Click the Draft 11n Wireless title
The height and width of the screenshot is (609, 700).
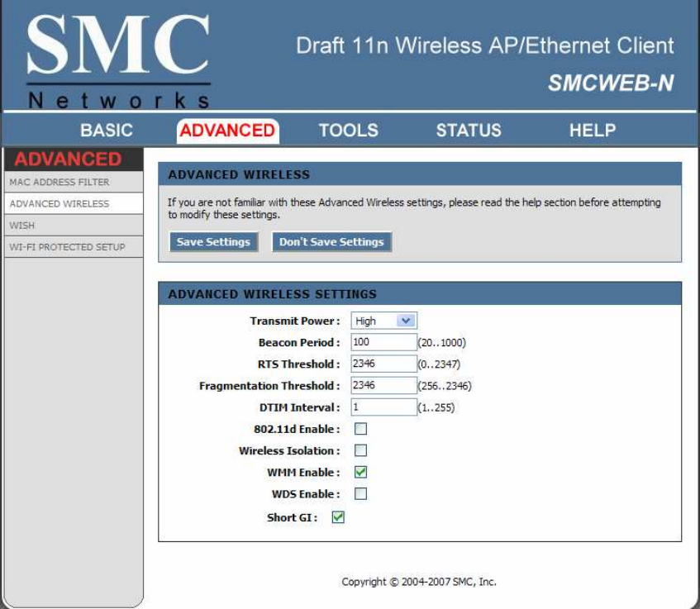click(485, 45)
